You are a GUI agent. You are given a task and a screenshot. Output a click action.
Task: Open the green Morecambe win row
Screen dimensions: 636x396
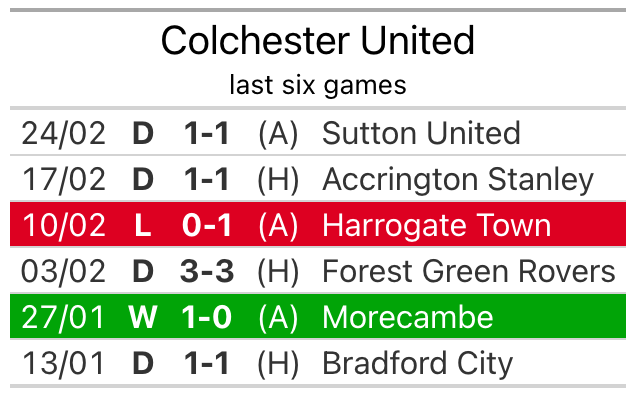tap(318, 316)
